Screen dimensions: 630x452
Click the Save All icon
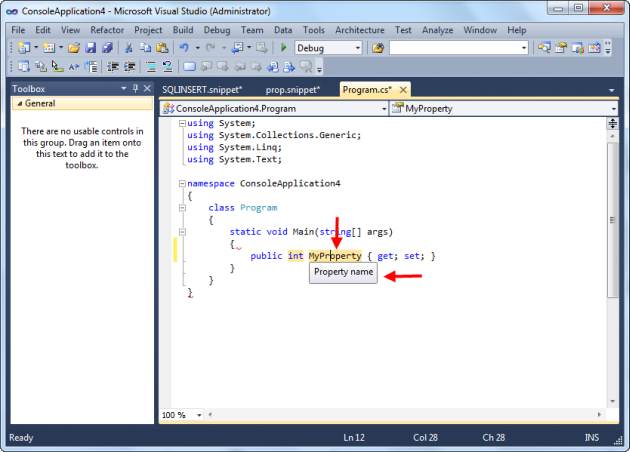tap(106, 48)
